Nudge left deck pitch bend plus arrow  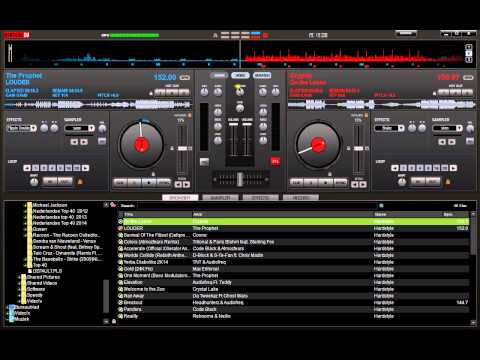click(x=186, y=184)
